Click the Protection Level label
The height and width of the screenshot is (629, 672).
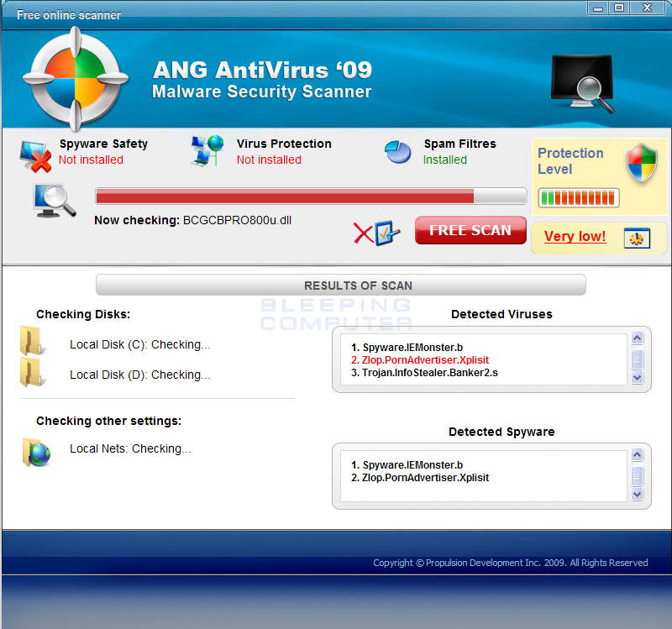(570, 161)
